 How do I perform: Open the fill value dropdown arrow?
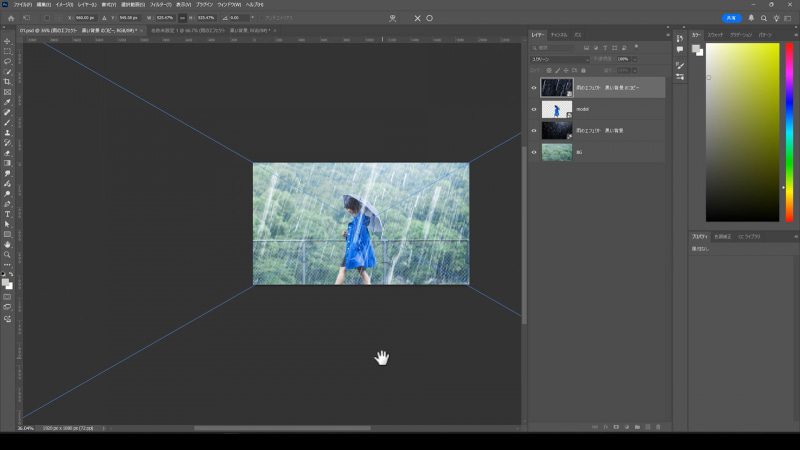tap(635, 70)
